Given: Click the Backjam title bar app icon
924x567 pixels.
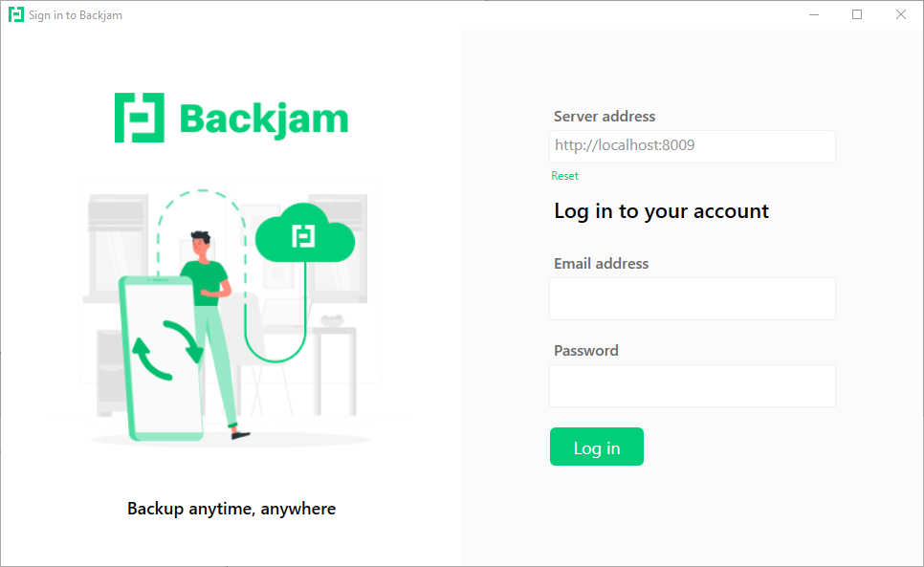Looking at the screenshot, I should click(16, 14).
